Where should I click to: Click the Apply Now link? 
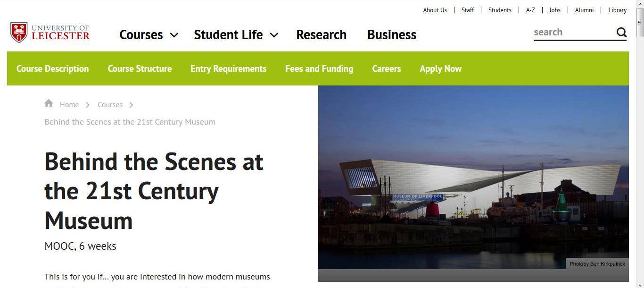point(440,68)
